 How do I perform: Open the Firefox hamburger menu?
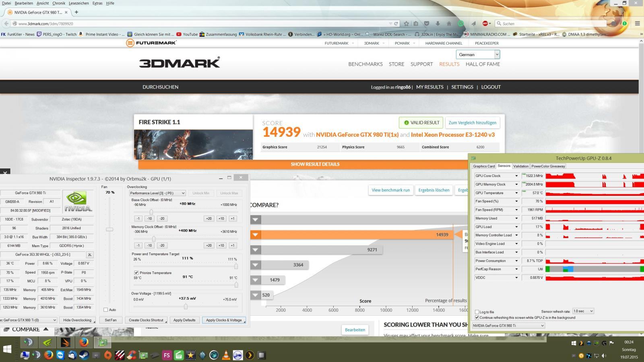(x=637, y=24)
